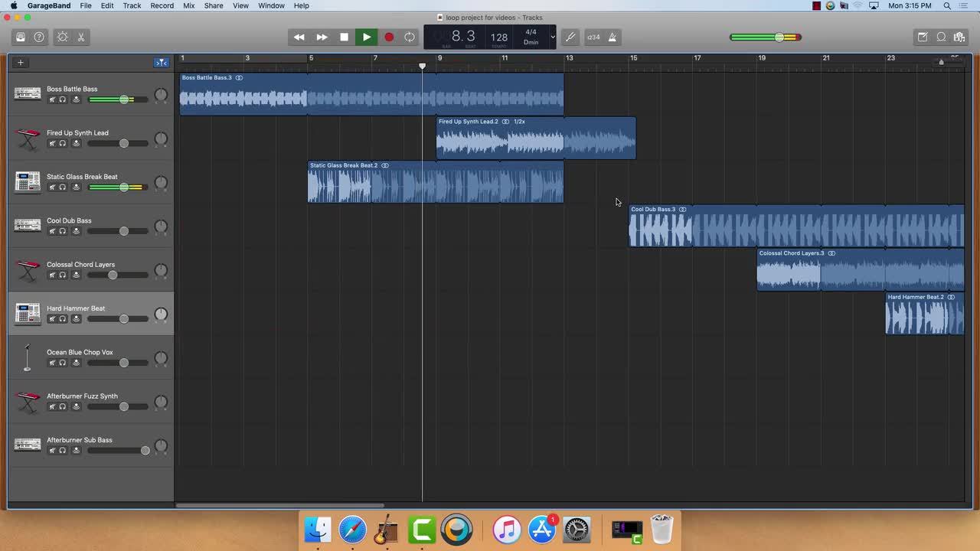The image size is (980, 551).
Task: Mute the Boss Battle Bass track
Action: pyautogui.click(x=52, y=99)
